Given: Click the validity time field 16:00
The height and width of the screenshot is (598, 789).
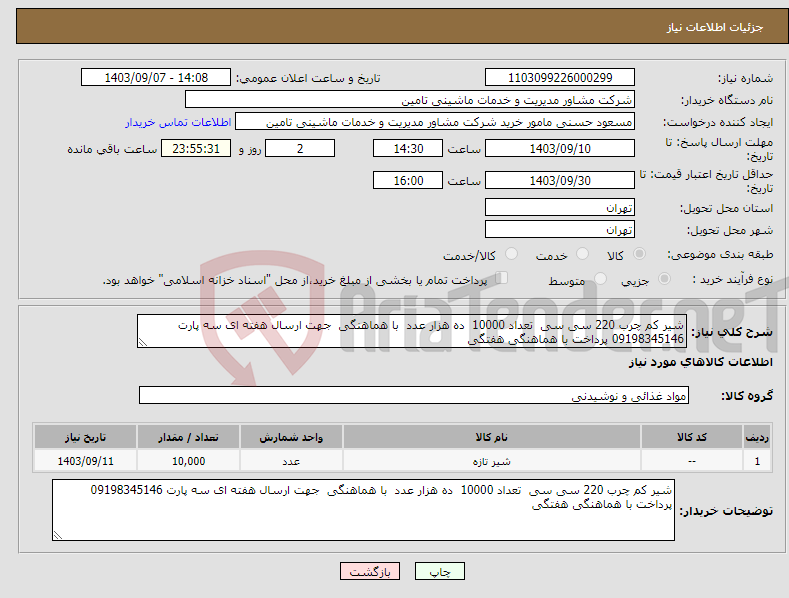Looking at the screenshot, I should click(x=408, y=180).
